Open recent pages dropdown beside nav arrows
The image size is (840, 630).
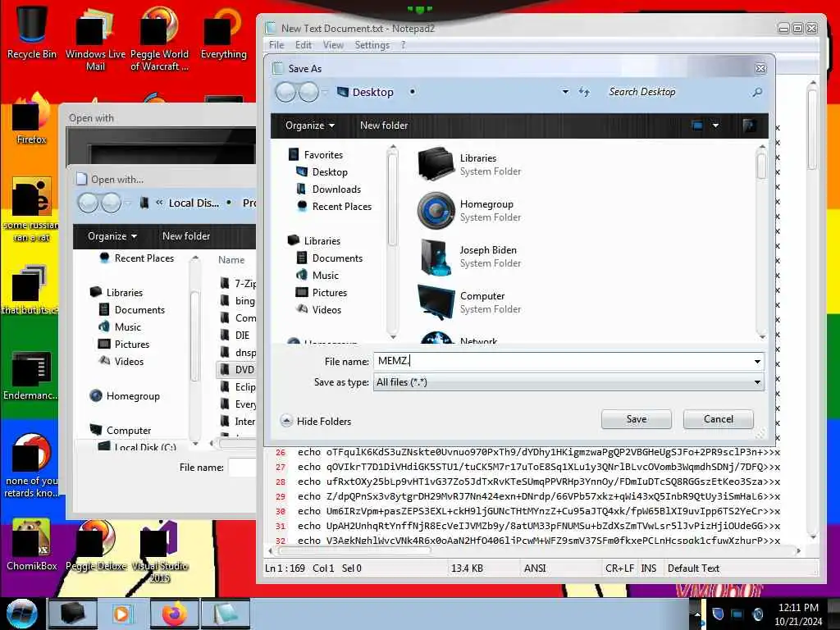[x=325, y=93]
